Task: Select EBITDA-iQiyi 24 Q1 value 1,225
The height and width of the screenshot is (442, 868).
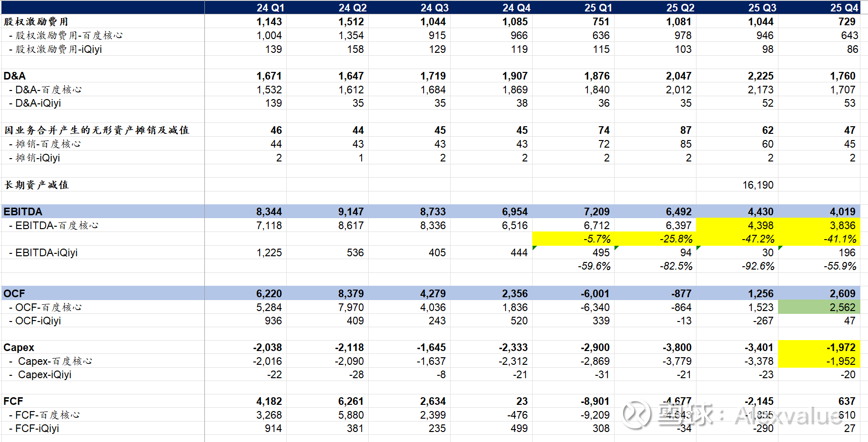Action: coord(269,252)
